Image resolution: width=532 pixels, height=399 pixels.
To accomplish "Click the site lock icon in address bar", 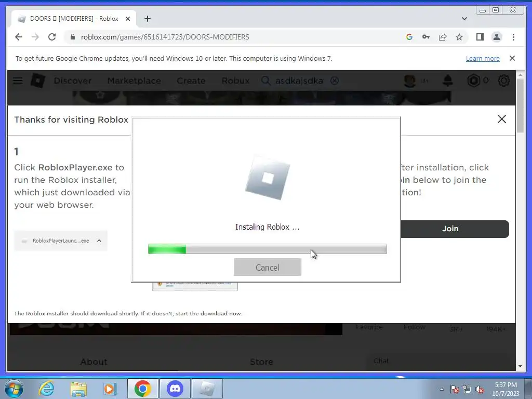I will pyautogui.click(x=72, y=37).
